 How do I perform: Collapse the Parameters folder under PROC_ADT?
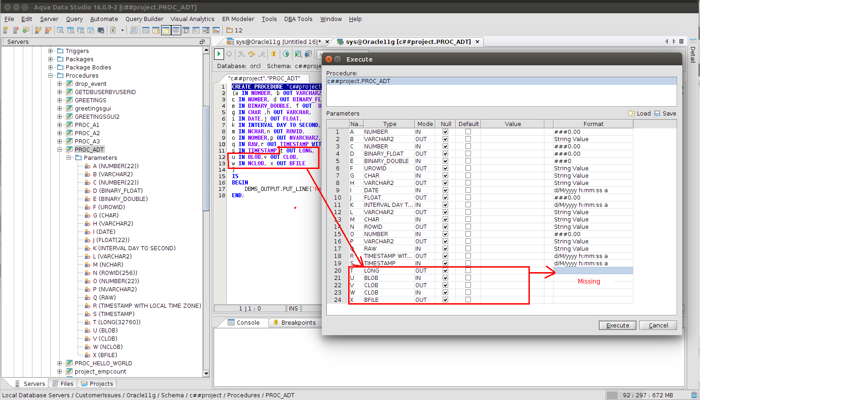68,158
